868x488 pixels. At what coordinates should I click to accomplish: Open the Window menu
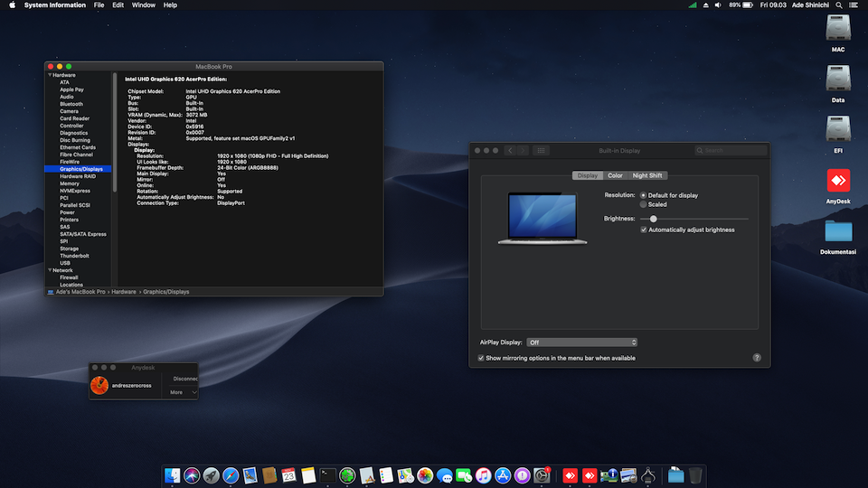(x=144, y=5)
